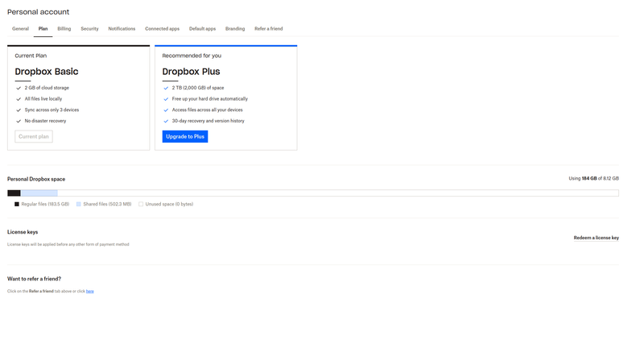Open the Refer a friend tab
The image size is (644, 340).
point(269,29)
